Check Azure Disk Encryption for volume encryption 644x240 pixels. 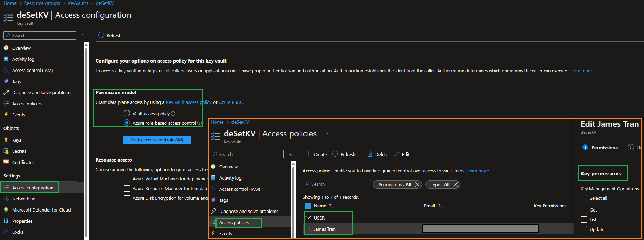click(x=127, y=198)
